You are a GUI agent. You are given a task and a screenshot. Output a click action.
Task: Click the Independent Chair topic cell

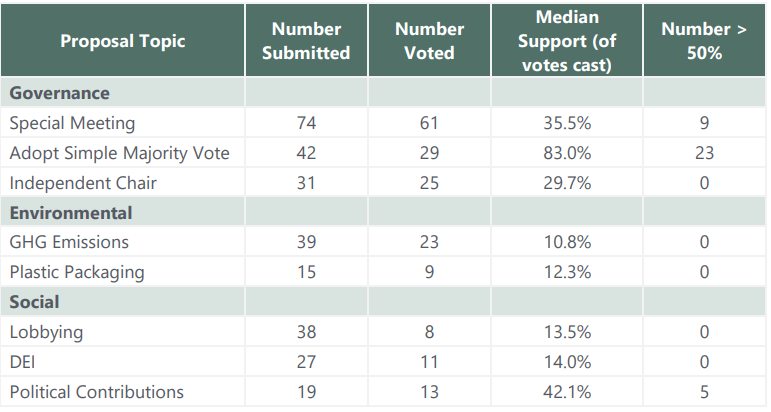coord(83,183)
